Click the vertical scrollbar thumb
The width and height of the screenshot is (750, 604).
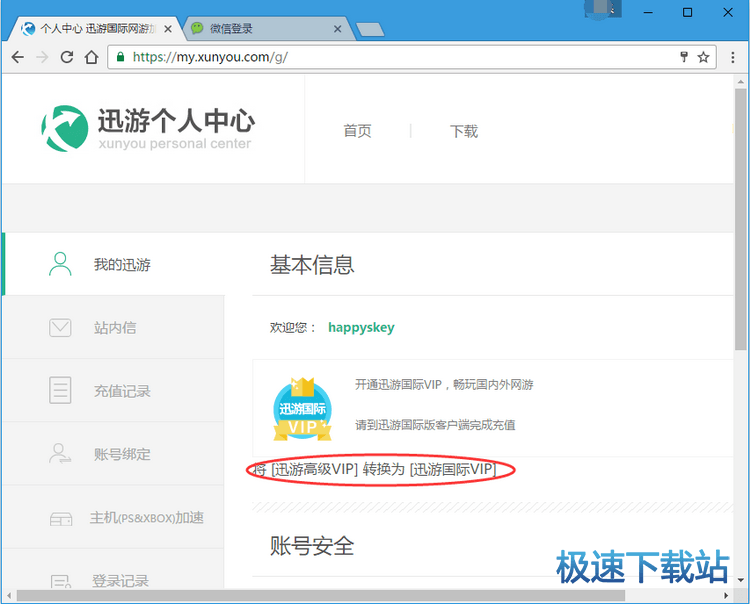pyautogui.click(x=740, y=219)
